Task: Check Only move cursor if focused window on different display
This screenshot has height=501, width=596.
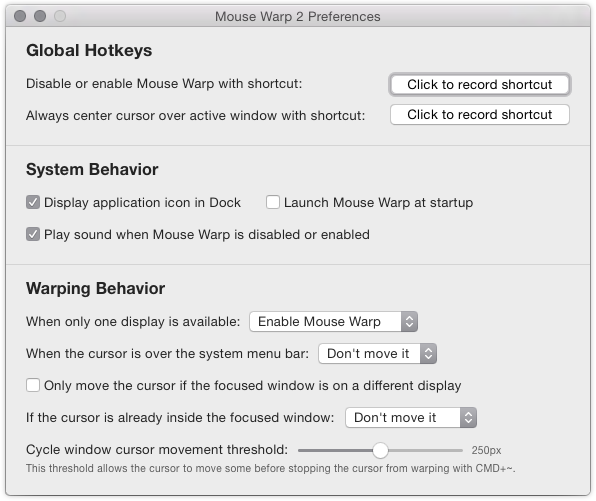Action: pos(33,385)
